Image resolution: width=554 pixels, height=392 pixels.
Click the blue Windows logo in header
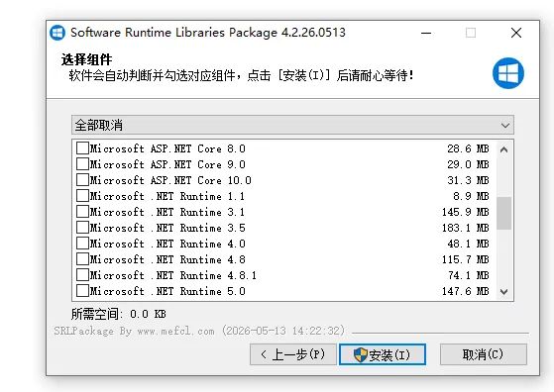(x=508, y=73)
